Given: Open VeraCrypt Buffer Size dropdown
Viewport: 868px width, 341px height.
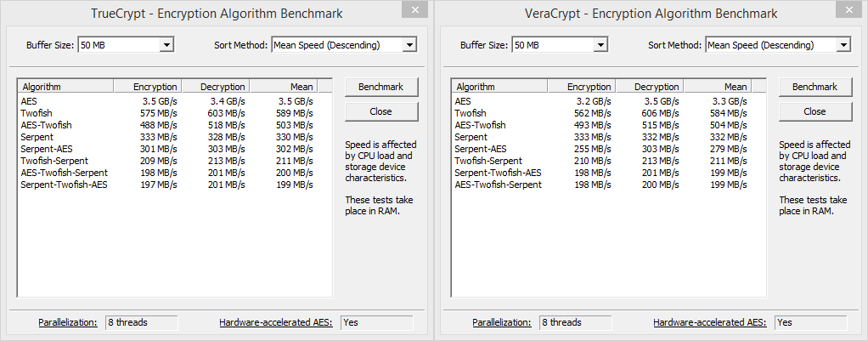Looking at the screenshot, I should 561,45.
